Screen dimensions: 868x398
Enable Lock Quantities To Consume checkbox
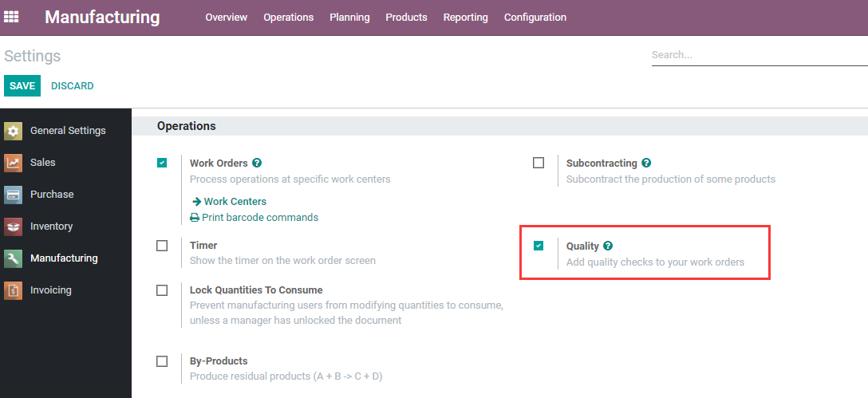[162, 290]
